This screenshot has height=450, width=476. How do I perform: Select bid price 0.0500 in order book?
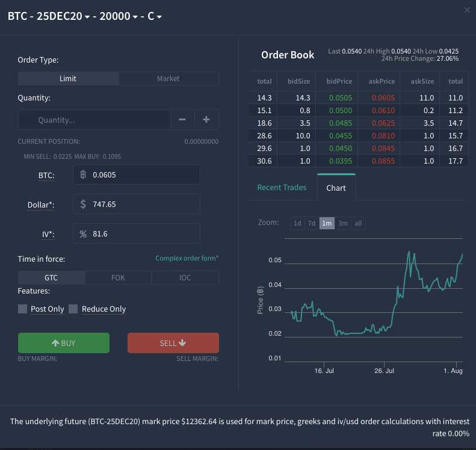[341, 111]
